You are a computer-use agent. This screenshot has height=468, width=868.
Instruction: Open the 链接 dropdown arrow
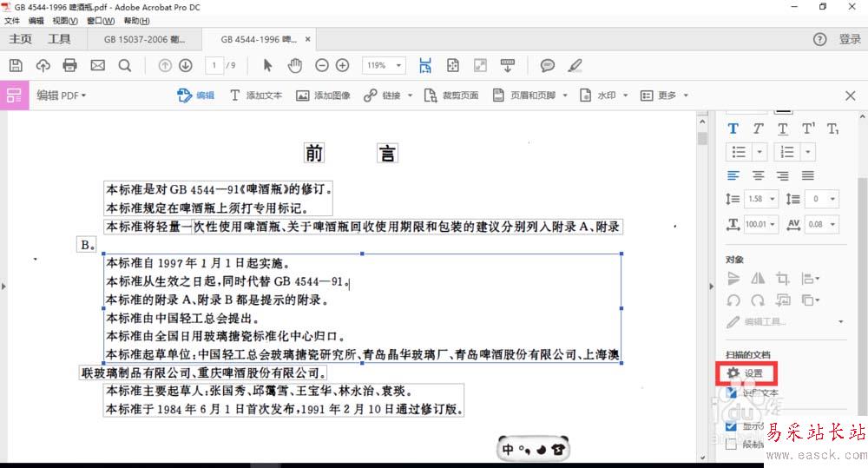click(411, 96)
